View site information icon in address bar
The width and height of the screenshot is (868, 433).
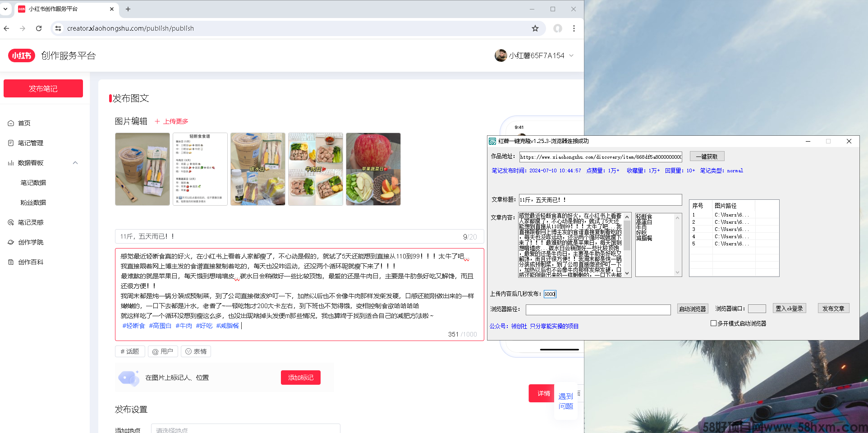(58, 28)
